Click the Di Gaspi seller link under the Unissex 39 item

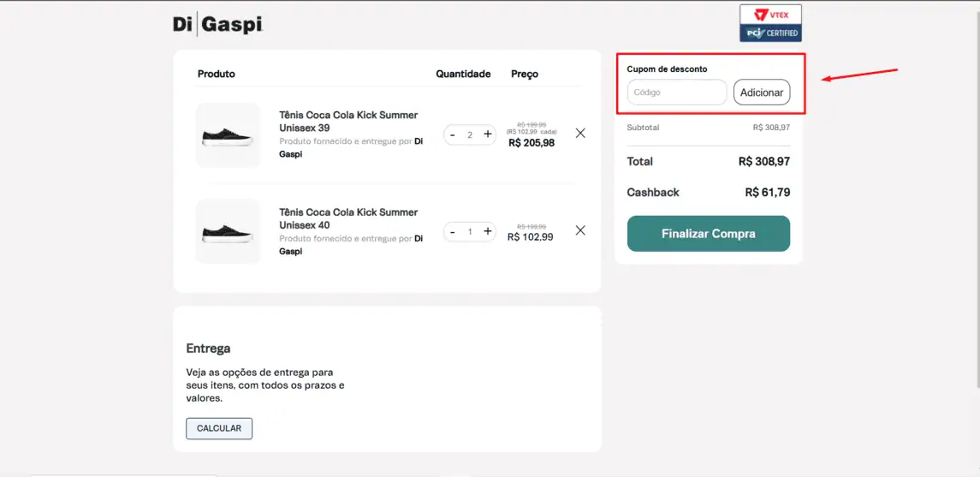pyautogui.click(x=351, y=147)
